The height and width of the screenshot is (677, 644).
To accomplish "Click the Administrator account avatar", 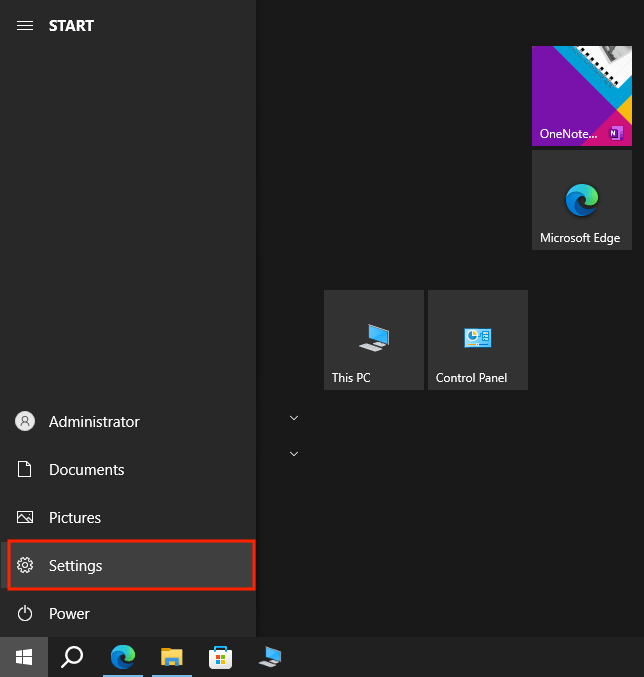I will (25, 421).
